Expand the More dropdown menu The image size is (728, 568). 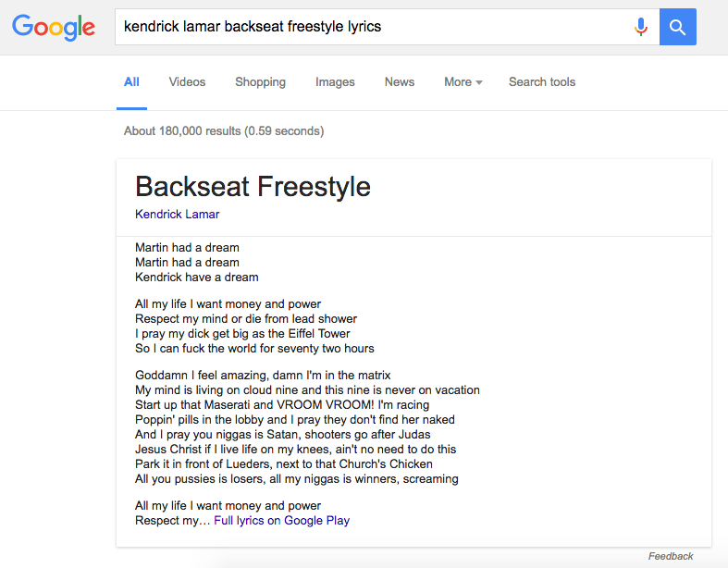coord(463,82)
